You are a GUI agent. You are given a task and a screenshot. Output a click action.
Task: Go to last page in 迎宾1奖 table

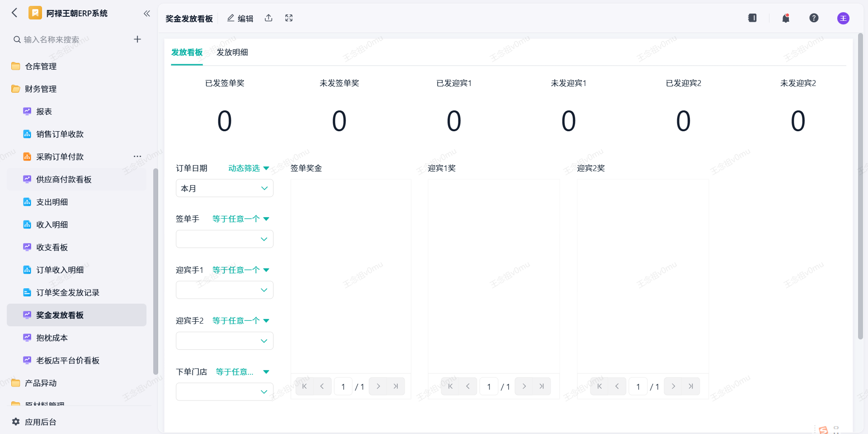tap(542, 386)
